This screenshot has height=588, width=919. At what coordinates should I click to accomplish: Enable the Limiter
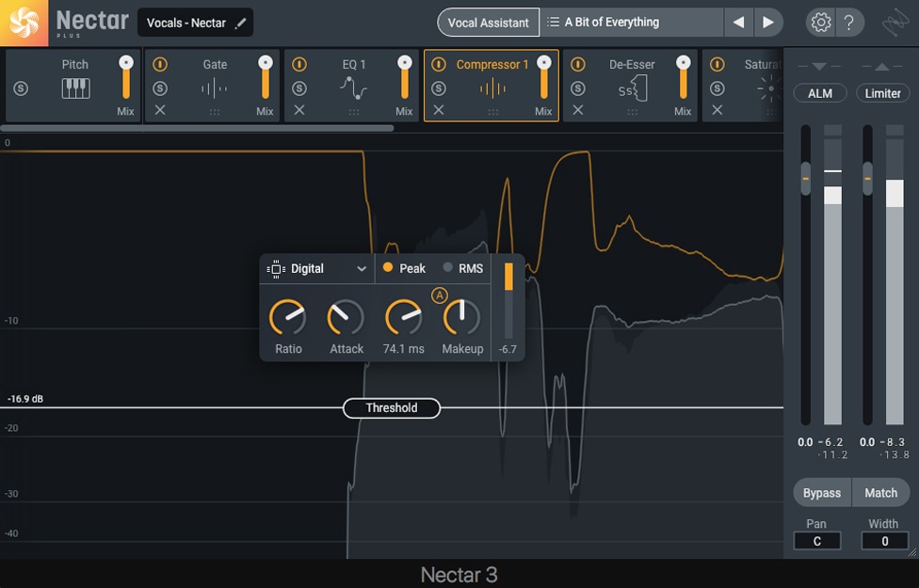coord(882,93)
